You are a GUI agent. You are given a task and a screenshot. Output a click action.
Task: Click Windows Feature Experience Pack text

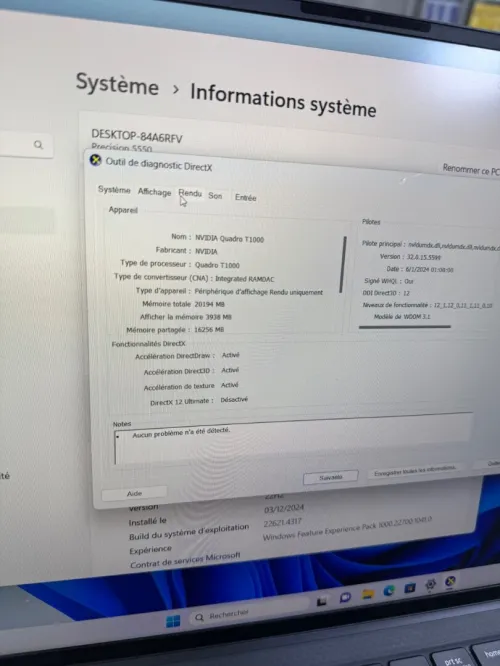pos(347,529)
